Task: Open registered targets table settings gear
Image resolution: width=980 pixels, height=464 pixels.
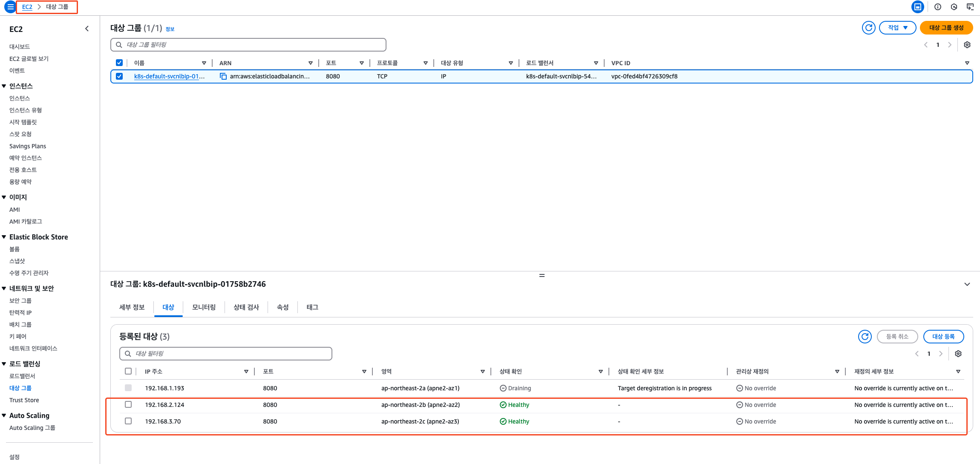Action: coord(958,354)
